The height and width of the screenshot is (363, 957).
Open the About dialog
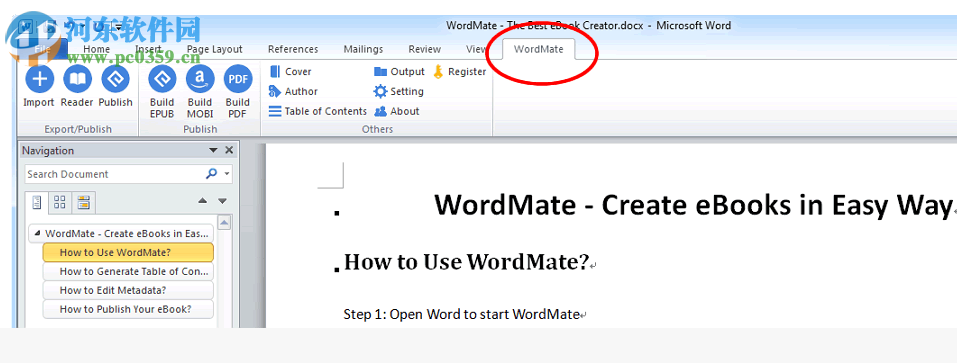click(x=397, y=111)
